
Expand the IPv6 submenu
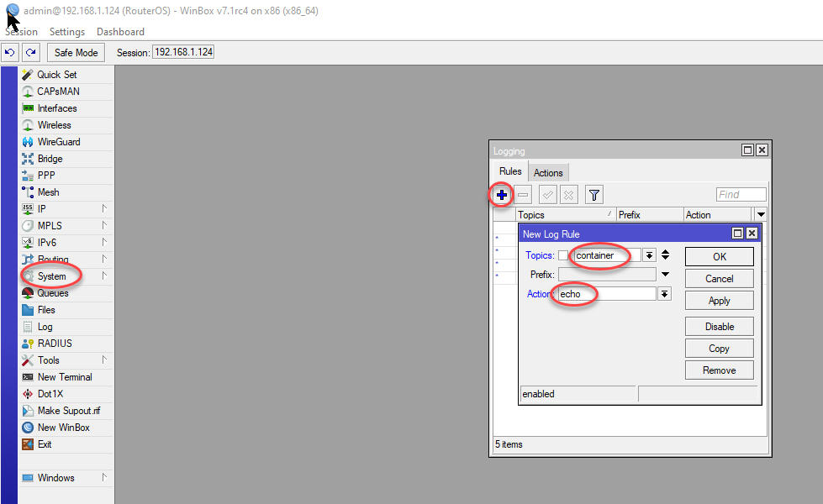coord(104,242)
